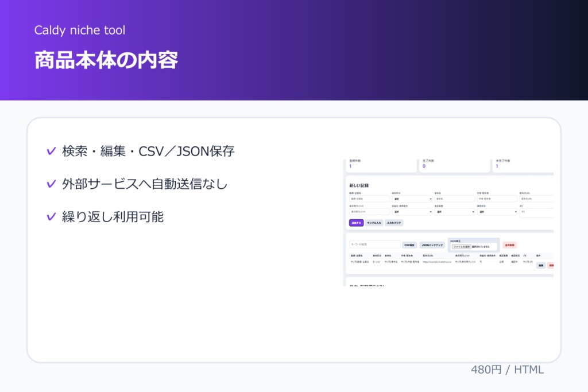Open the 確認状況 dropdown
Image resolution: width=588 pixels, height=392 pixels.
tap(497, 212)
